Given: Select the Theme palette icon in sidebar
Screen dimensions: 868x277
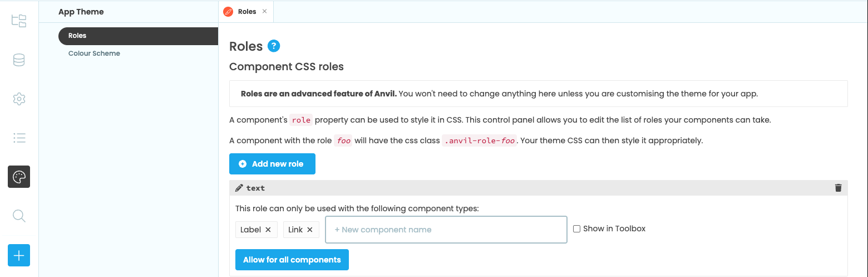Looking at the screenshot, I should (x=19, y=177).
